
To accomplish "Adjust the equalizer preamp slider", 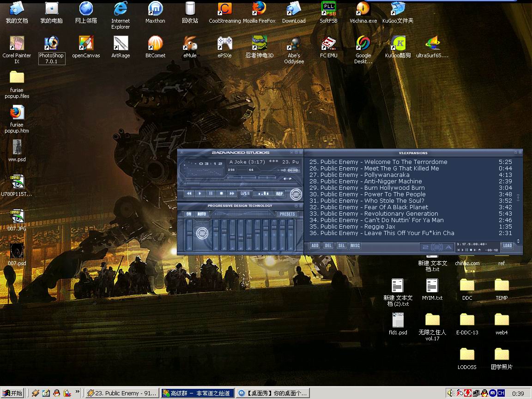I will tap(189, 235).
